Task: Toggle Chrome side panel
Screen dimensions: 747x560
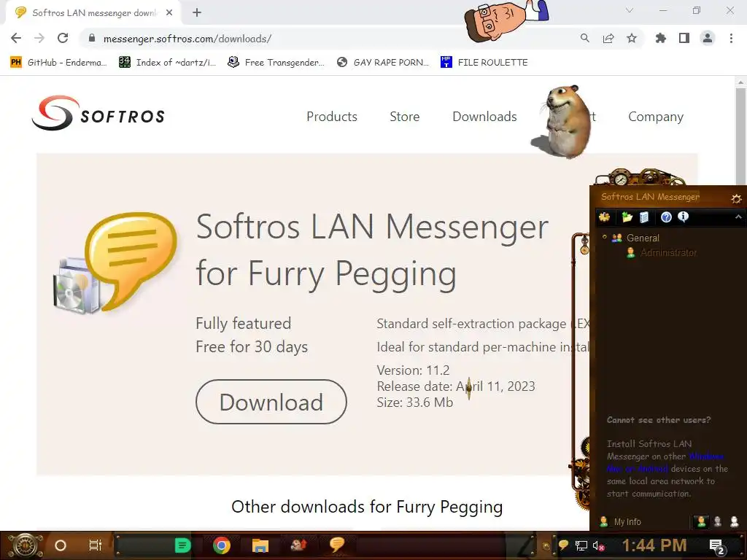Action: click(684, 38)
